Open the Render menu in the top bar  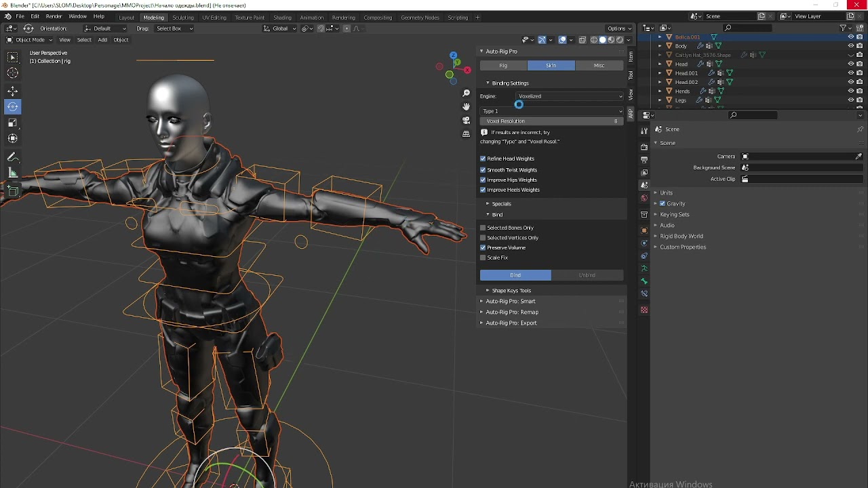54,16
